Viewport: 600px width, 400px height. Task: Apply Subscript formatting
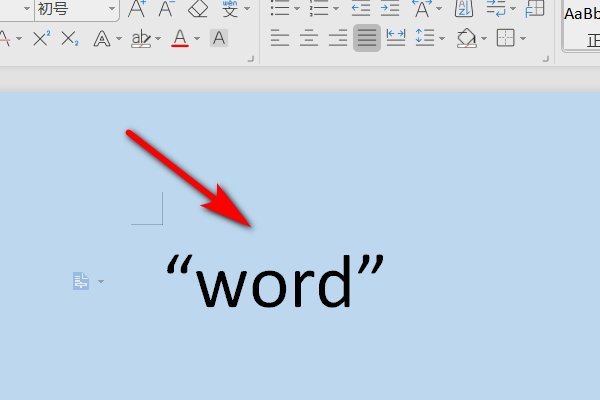[70, 38]
